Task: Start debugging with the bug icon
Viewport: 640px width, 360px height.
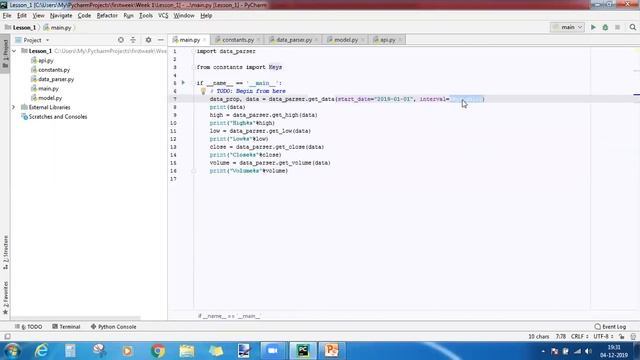Action: click(x=605, y=27)
